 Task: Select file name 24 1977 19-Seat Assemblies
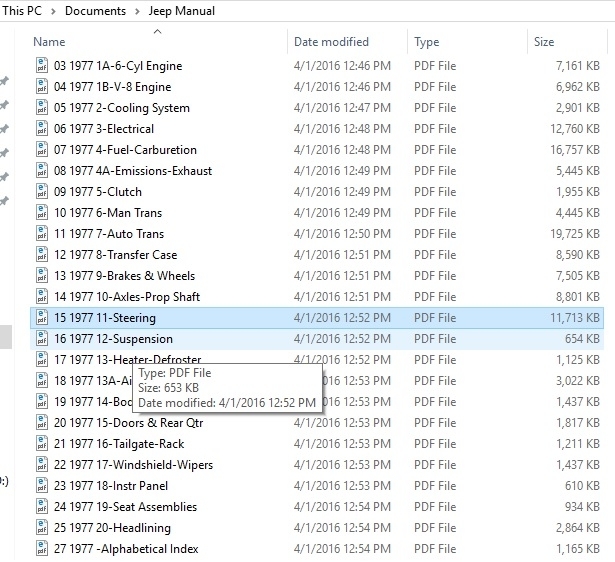click(125, 507)
